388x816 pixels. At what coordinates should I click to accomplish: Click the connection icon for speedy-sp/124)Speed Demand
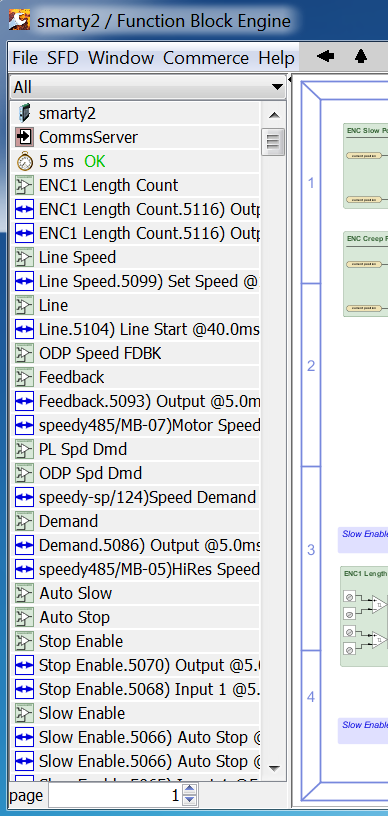[x=24, y=497]
